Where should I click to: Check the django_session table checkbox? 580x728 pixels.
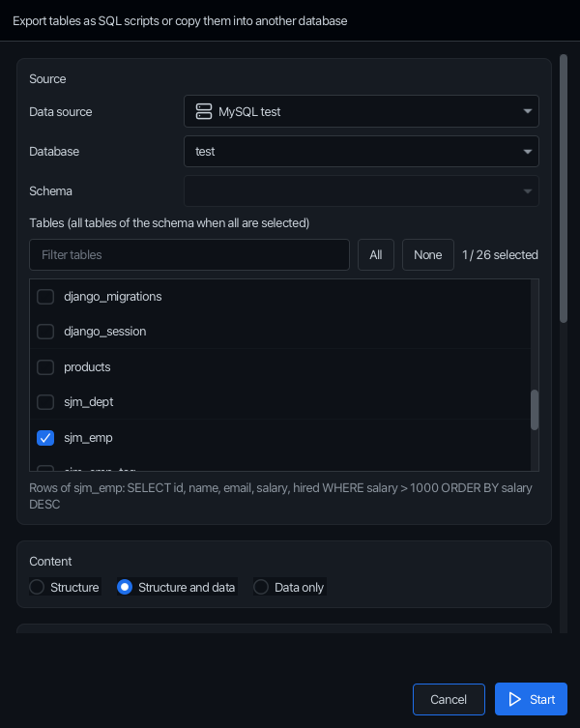click(45, 332)
